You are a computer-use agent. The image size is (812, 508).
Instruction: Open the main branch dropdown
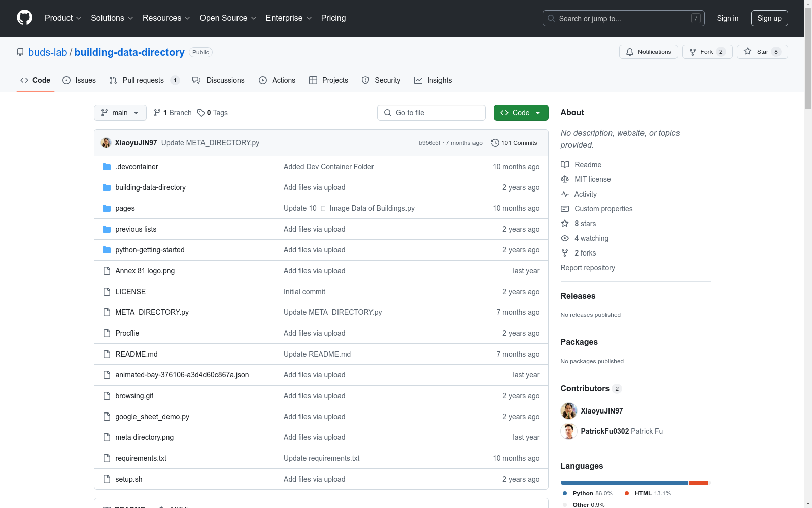(x=120, y=113)
